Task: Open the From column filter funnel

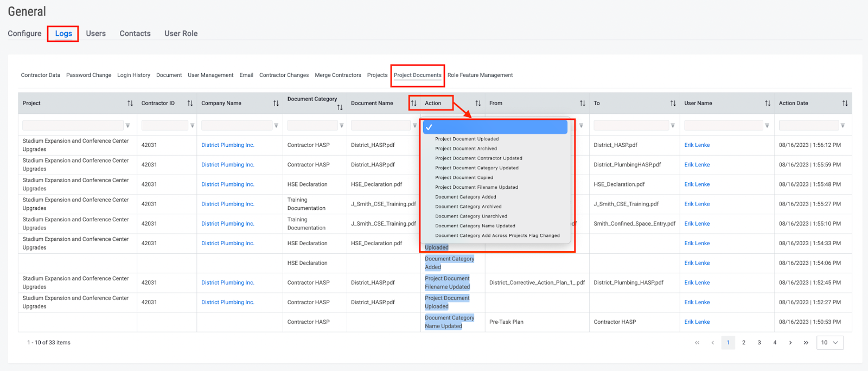Action: click(581, 126)
